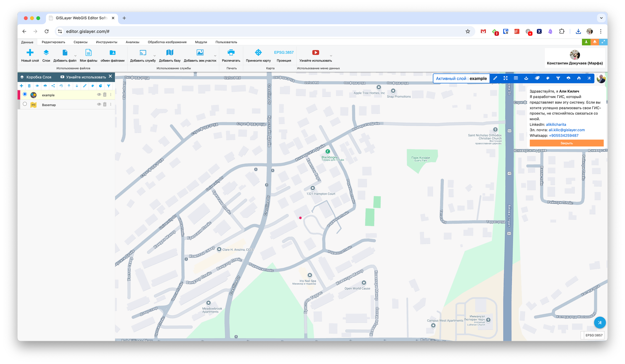Image resolution: width=625 pixels, height=364 pixels.
Task: Open attribute table icon in active layer bar
Action: [x=516, y=78]
